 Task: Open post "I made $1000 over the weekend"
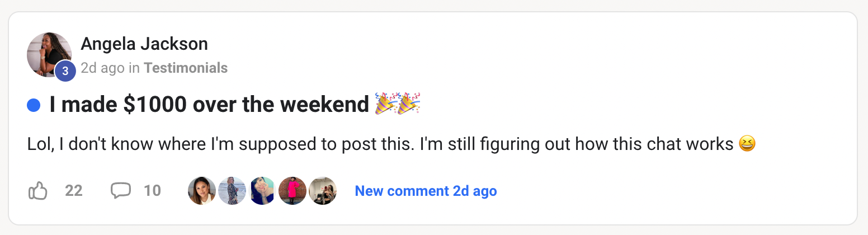209,105
